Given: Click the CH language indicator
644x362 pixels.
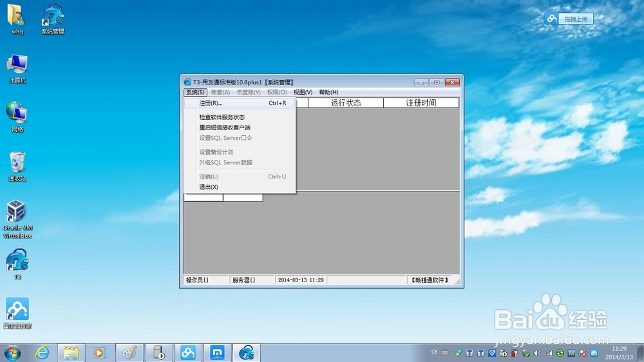Looking at the screenshot, I should tap(435, 352).
